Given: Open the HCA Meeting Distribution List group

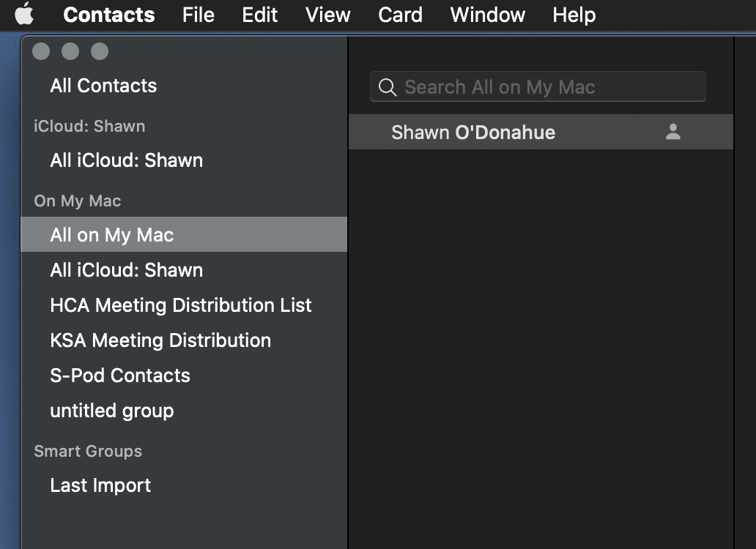Looking at the screenshot, I should coord(180,305).
